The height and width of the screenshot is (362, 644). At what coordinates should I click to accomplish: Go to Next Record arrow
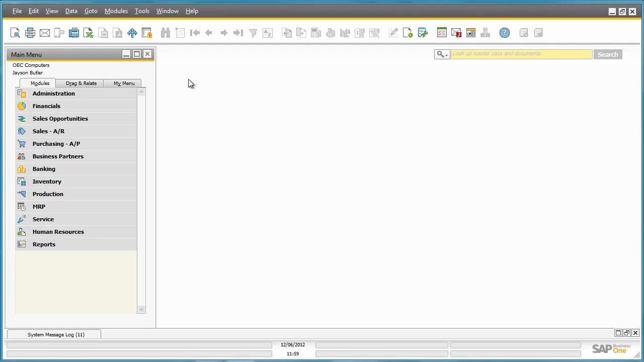(x=224, y=33)
